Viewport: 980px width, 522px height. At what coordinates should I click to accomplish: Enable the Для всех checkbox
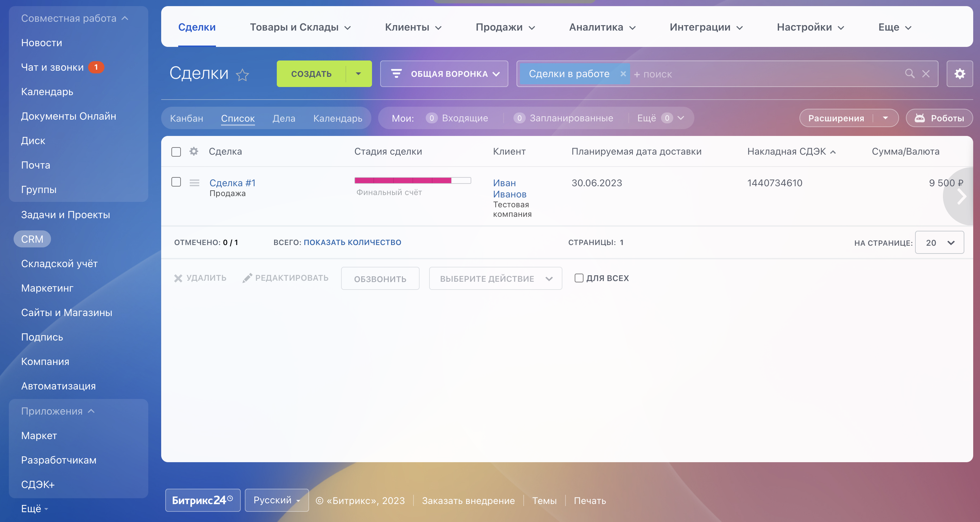579,278
